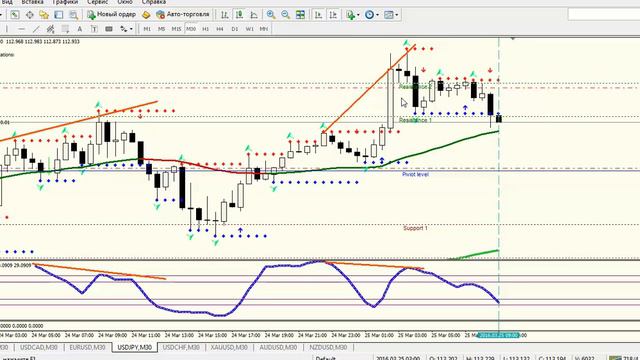Open the Strategy Tester icon
The width and height of the screenshot is (640, 360).
point(73,15)
